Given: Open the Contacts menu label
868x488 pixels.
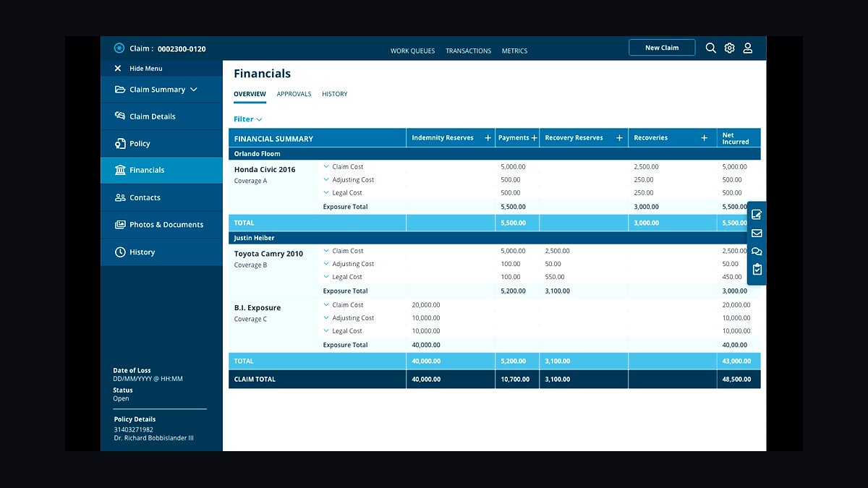Looking at the screenshot, I should [145, 197].
